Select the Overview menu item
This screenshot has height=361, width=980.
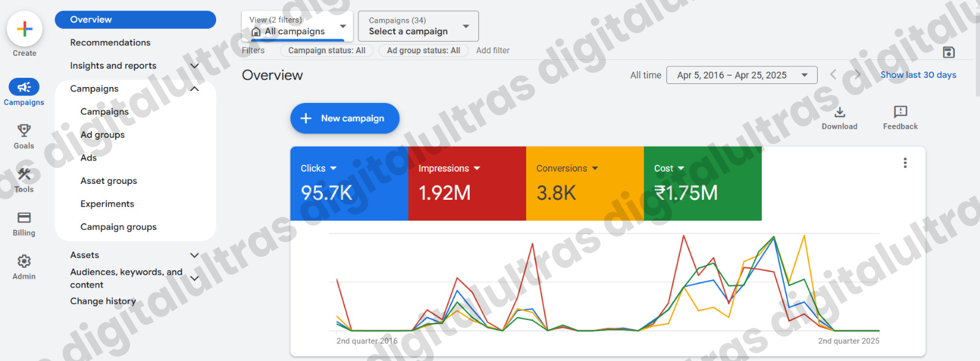click(x=135, y=20)
